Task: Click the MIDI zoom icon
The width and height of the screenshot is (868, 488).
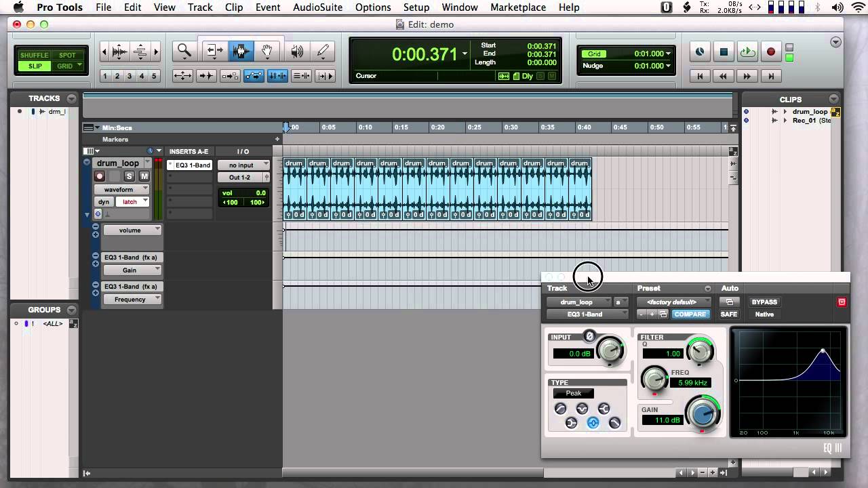Action: click(x=140, y=52)
